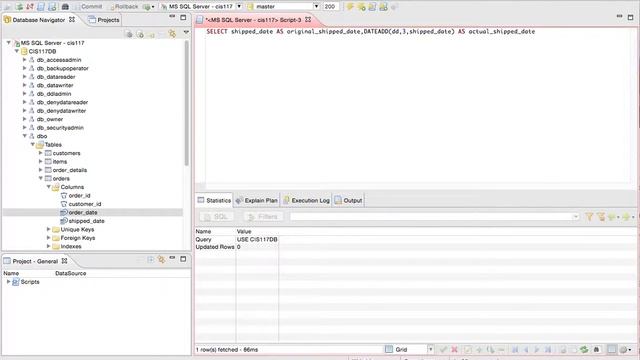
Task: Close the Script-3 editor tab
Action: point(308,19)
